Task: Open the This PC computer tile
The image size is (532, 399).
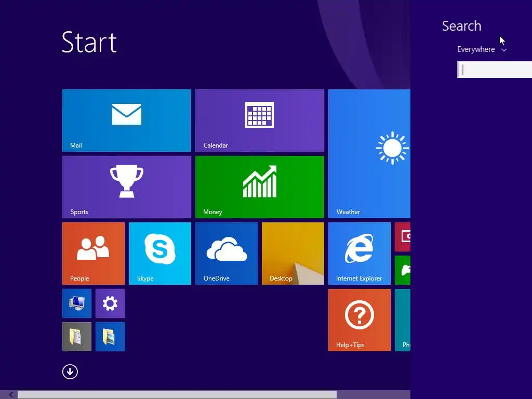Action: [x=77, y=303]
